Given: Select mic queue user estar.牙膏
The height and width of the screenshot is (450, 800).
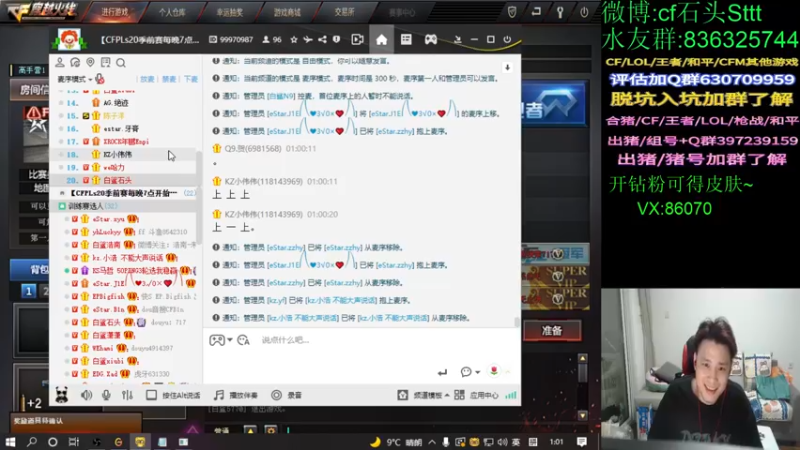Looking at the screenshot, I should tap(123, 129).
